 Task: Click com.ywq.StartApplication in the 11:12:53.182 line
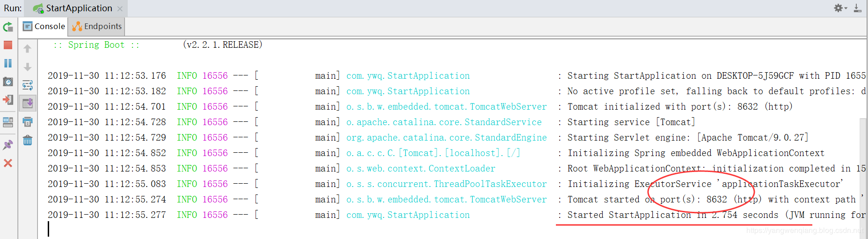click(x=408, y=91)
